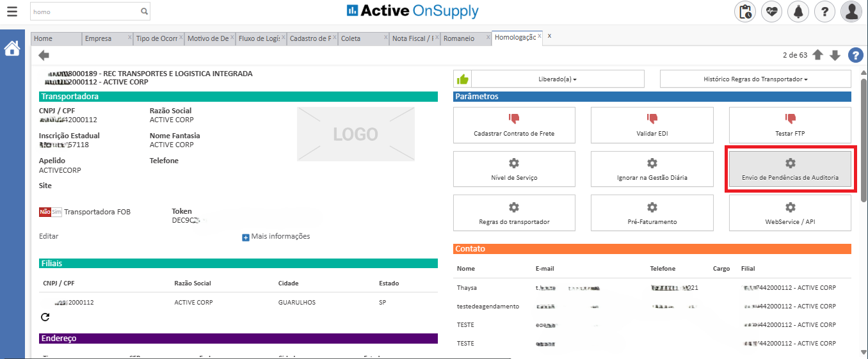Click the Estado column header in Filiais
The width and height of the screenshot is (868, 359).
click(389, 283)
